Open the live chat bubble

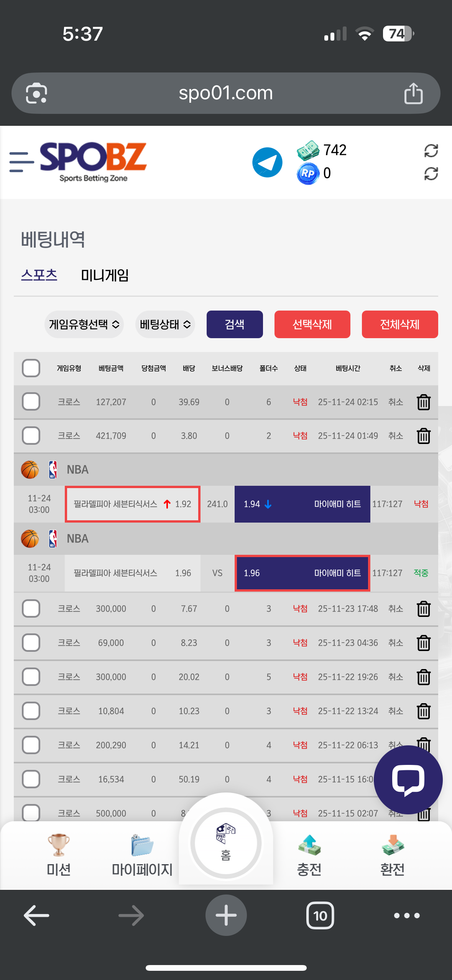(x=408, y=779)
